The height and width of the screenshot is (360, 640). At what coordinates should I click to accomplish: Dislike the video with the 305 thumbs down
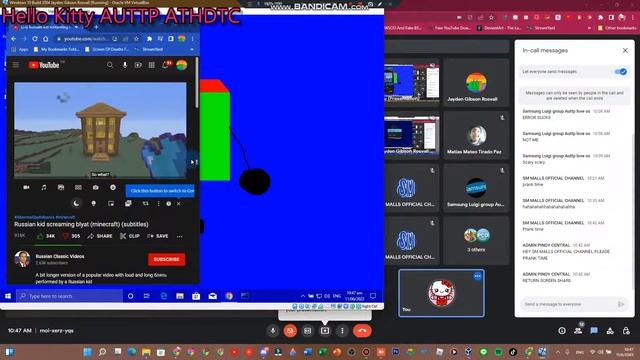(x=71, y=236)
